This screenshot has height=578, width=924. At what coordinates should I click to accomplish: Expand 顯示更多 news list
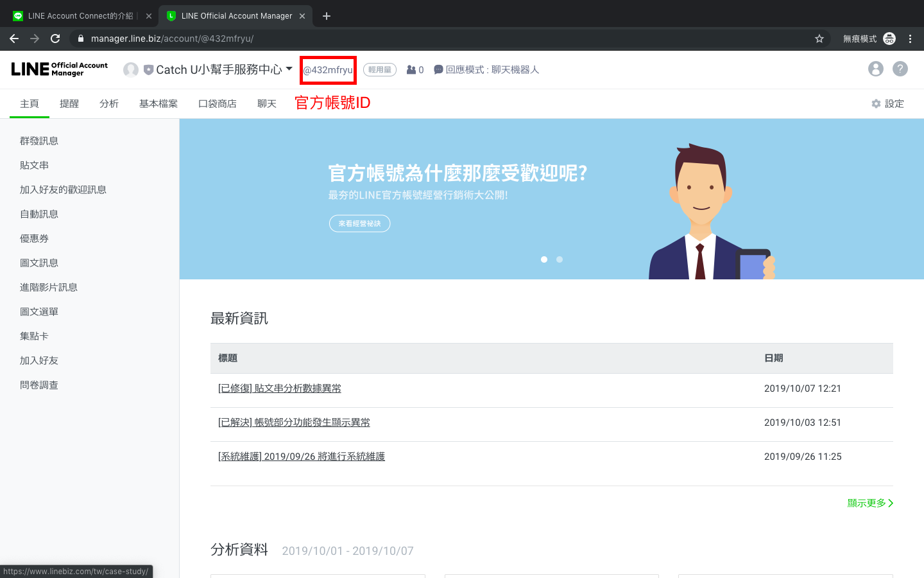tap(870, 503)
